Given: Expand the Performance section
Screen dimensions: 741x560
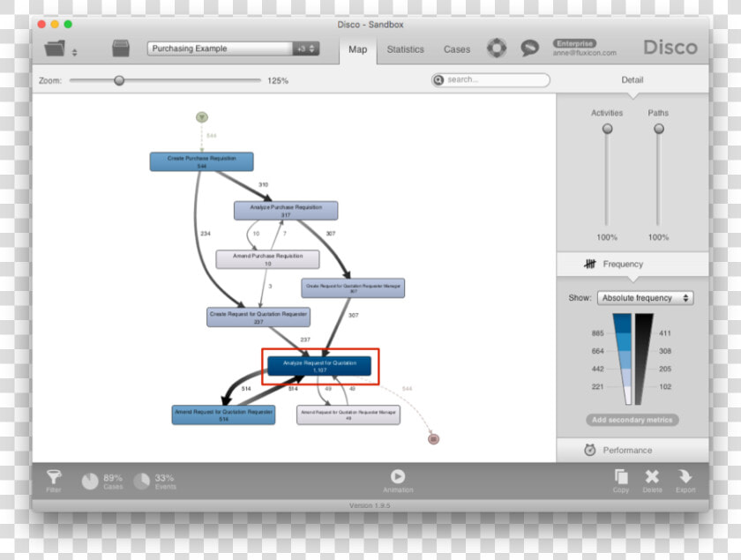Looking at the screenshot, I should (632, 450).
